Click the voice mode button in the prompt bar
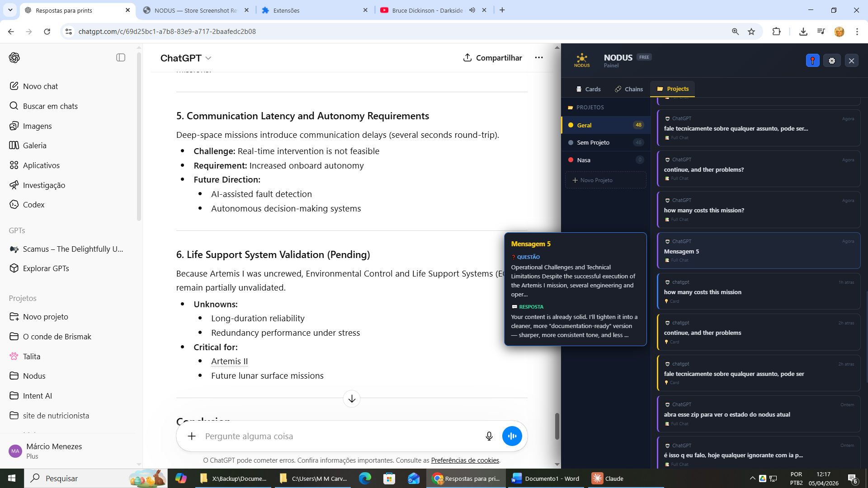868x488 pixels. pyautogui.click(x=512, y=436)
